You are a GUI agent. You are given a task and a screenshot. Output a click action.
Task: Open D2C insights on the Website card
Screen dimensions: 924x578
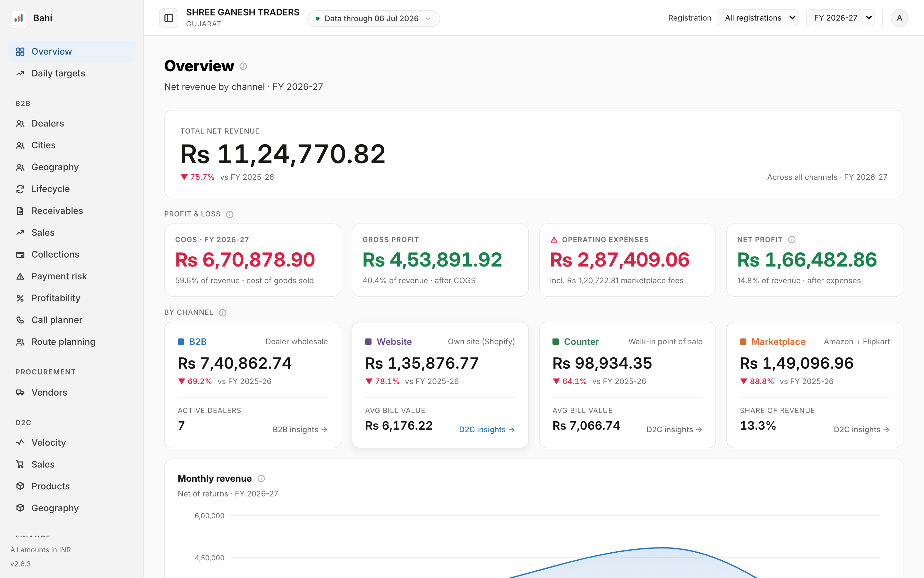point(487,430)
